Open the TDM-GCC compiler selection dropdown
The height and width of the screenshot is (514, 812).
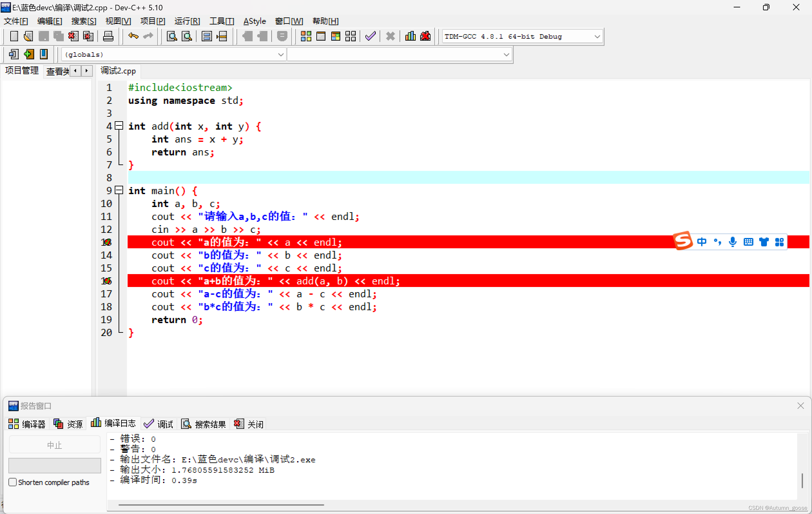[x=597, y=36]
